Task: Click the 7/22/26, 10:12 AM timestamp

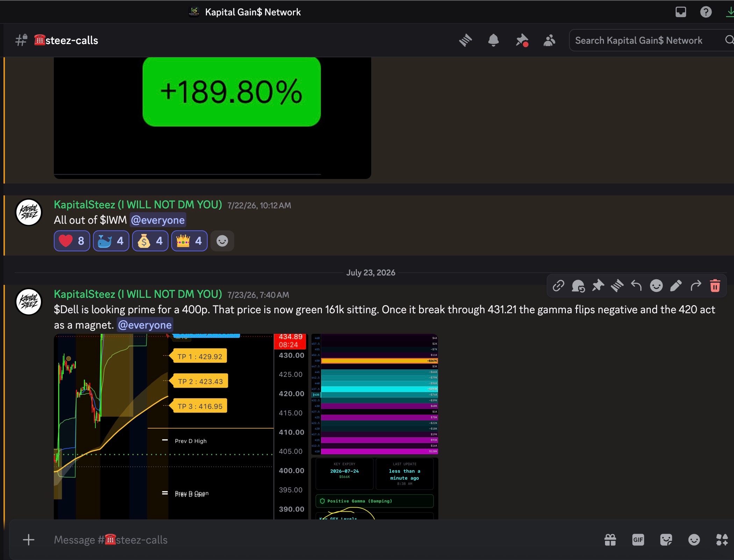Action: click(x=259, y=206)
